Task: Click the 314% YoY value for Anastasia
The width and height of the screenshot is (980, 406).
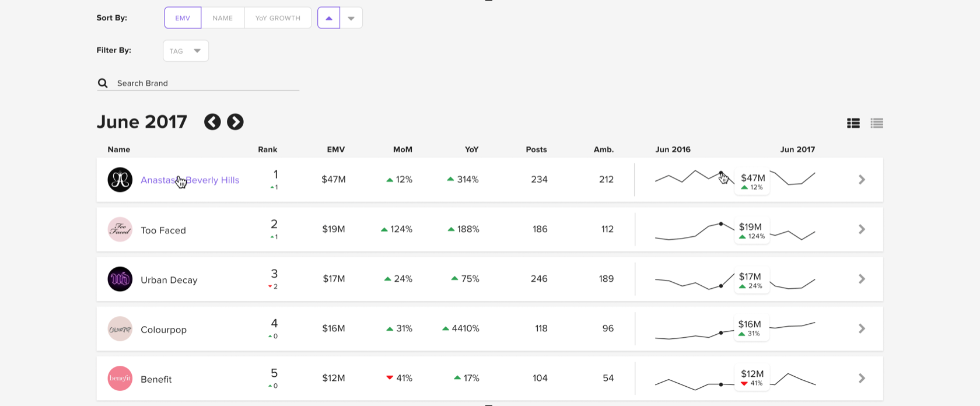Action: (463, 180)
